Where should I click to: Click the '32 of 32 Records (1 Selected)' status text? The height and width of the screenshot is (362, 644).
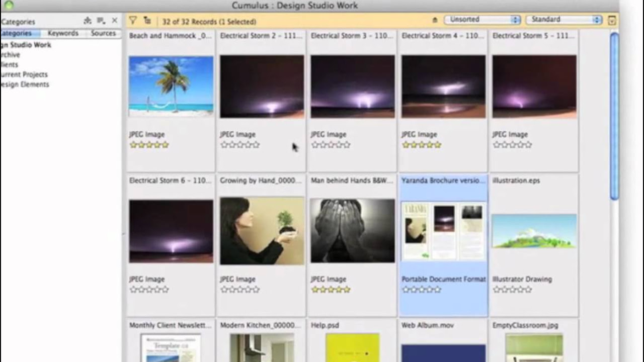click(209, 22)
